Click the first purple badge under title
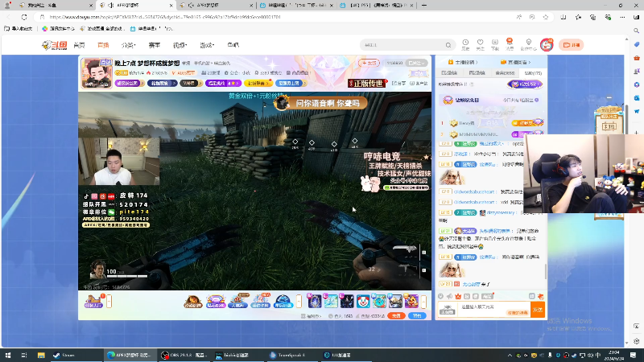 [130, 84]
